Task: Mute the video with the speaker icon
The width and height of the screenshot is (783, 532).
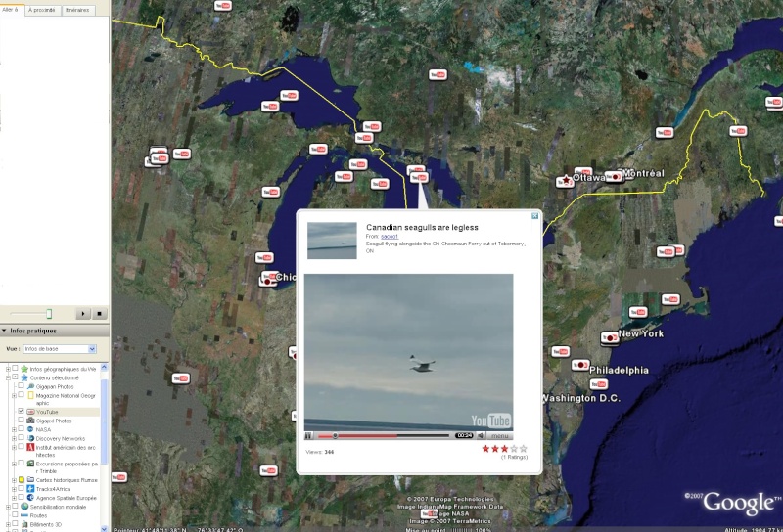Action: (481, 436)
